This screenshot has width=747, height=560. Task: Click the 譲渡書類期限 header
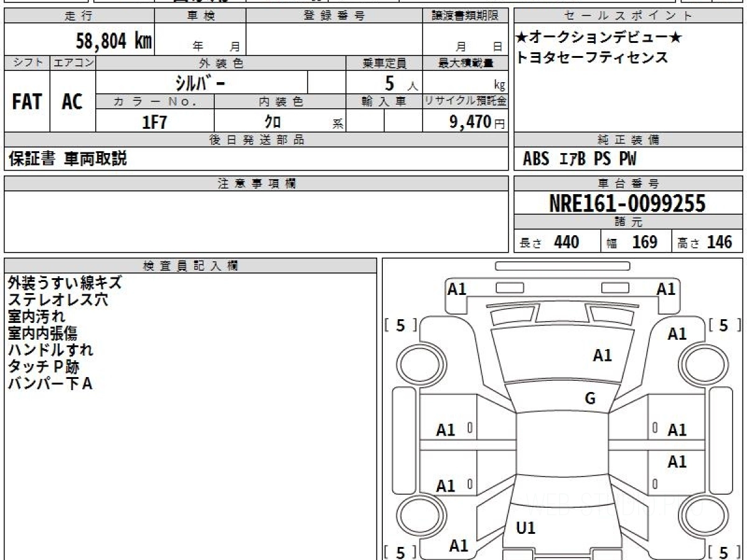465,16
